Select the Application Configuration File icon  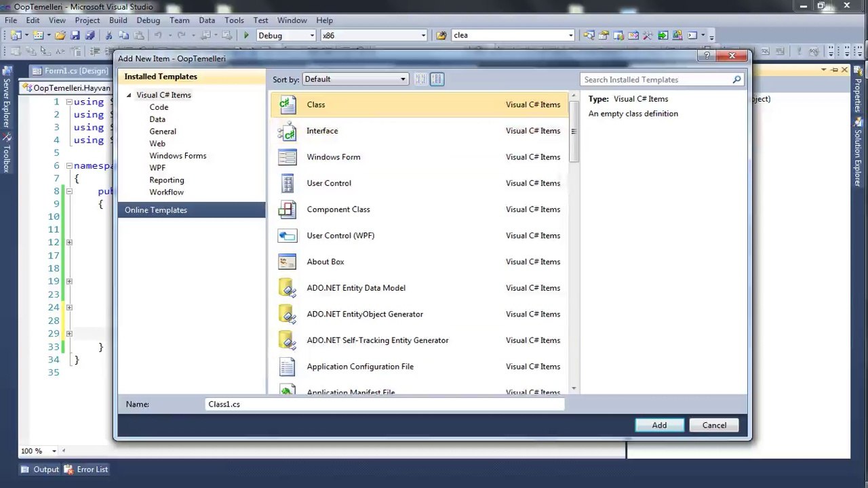tap(288, 367)
